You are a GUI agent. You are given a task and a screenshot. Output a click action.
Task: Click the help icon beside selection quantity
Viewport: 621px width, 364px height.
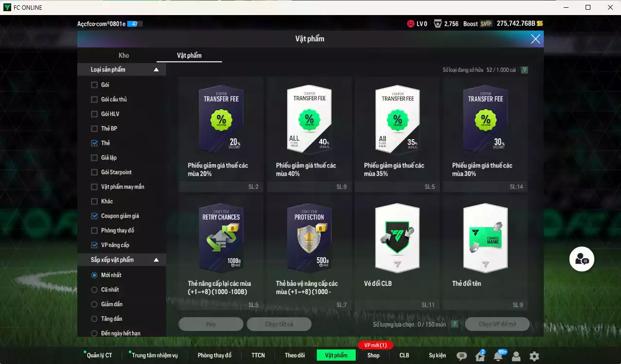pyautogui.click(x=454, y=324)
